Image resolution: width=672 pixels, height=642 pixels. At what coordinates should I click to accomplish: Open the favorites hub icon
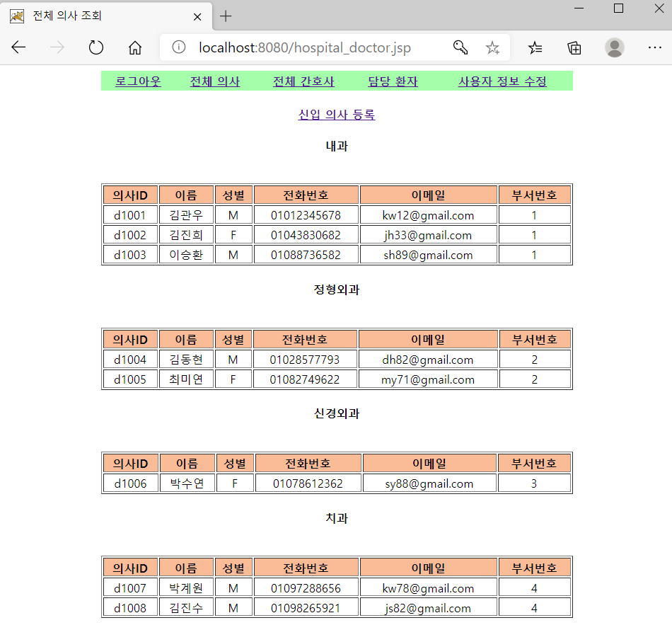pos(535,47)
